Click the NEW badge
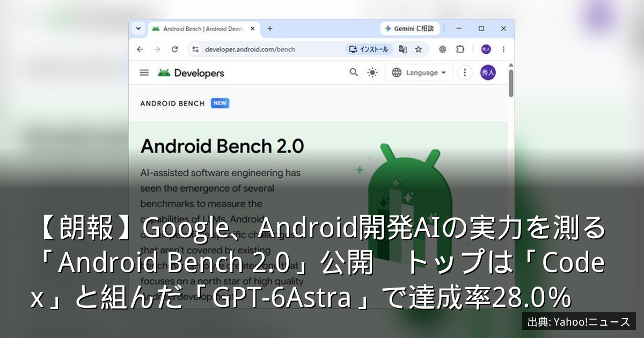This screenshot has width=644, height=338. pyautogui.click(x=220, y=103)
